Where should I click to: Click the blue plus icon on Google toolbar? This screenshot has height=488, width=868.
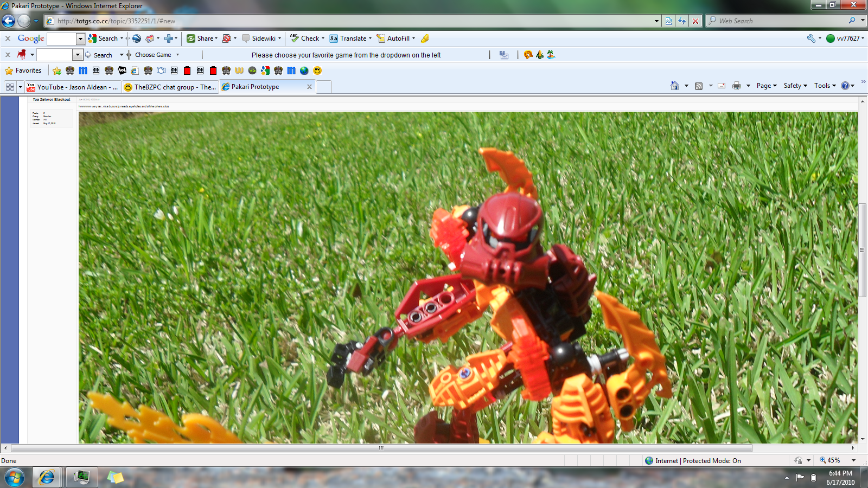[169, 38]
